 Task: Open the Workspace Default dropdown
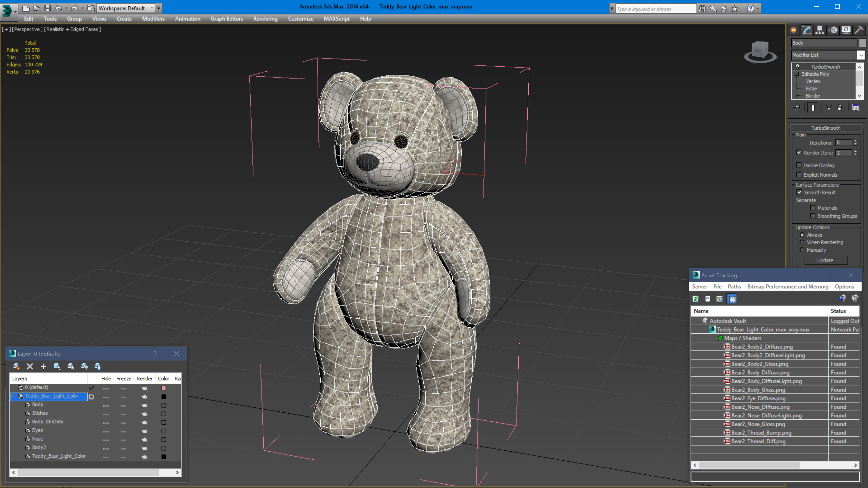pos(152,8)
